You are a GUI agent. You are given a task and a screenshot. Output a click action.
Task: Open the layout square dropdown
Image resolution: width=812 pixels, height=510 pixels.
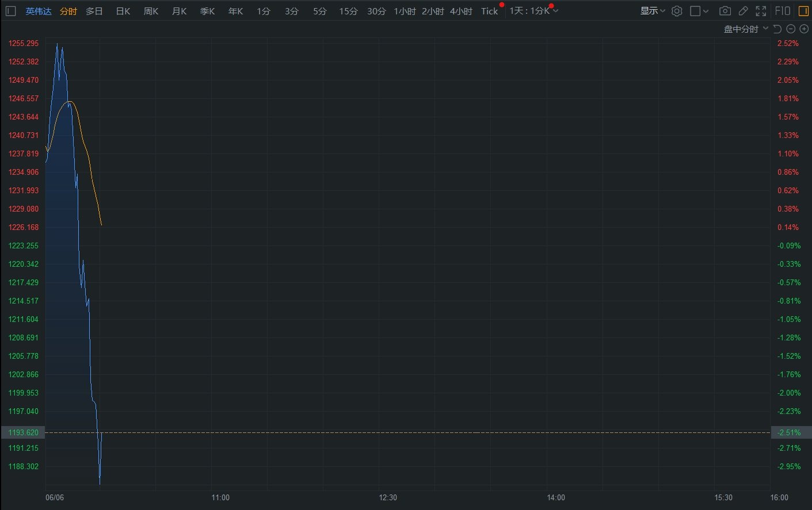point(699,11)
